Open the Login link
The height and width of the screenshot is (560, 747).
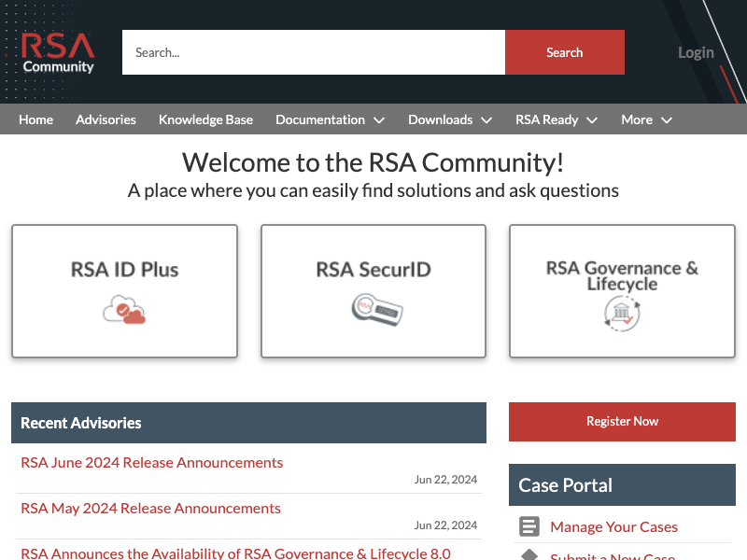pyautogui.click(x=696, y=52)
